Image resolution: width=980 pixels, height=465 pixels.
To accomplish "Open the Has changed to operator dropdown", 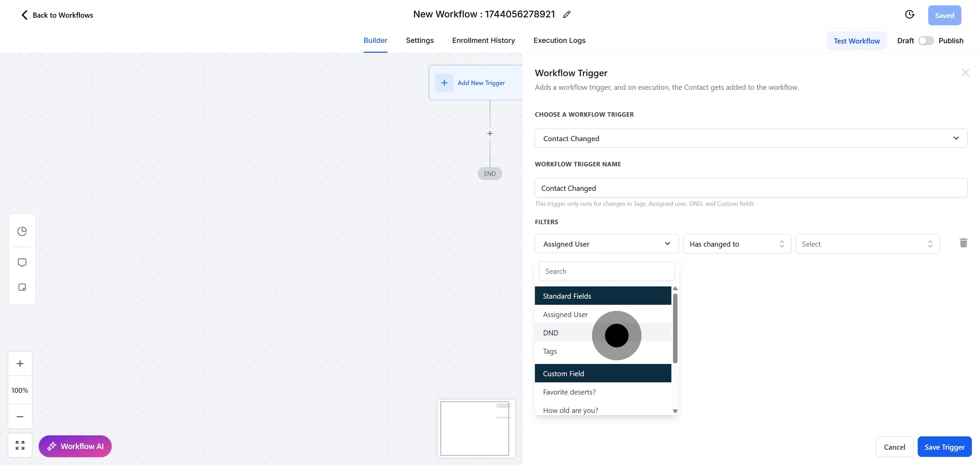I will pos(736,244).
